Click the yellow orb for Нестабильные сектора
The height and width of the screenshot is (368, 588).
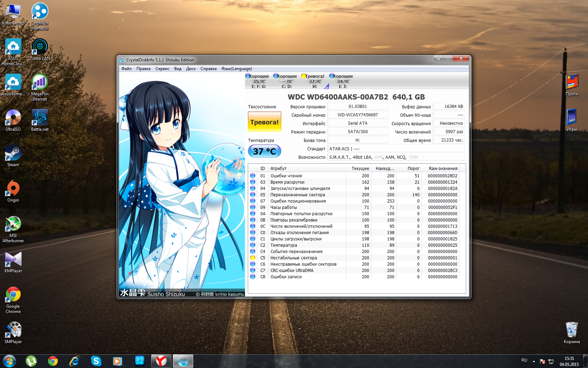tap(253, 258)
